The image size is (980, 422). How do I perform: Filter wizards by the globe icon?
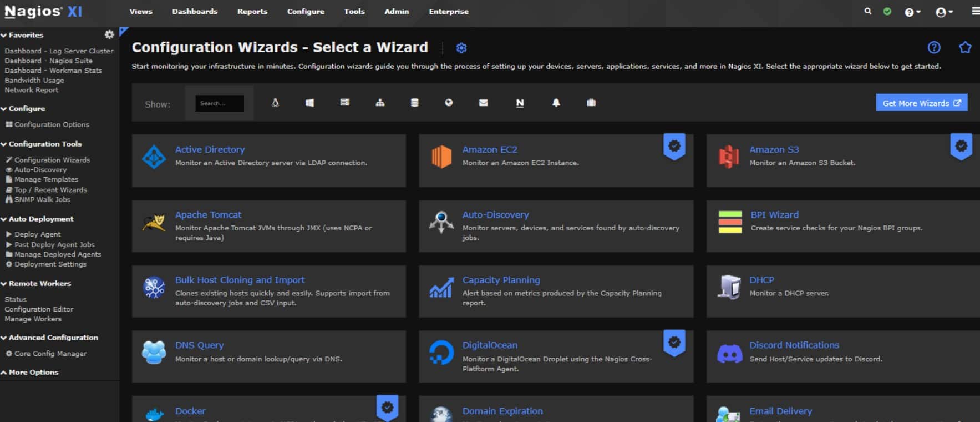pos(449,103)
